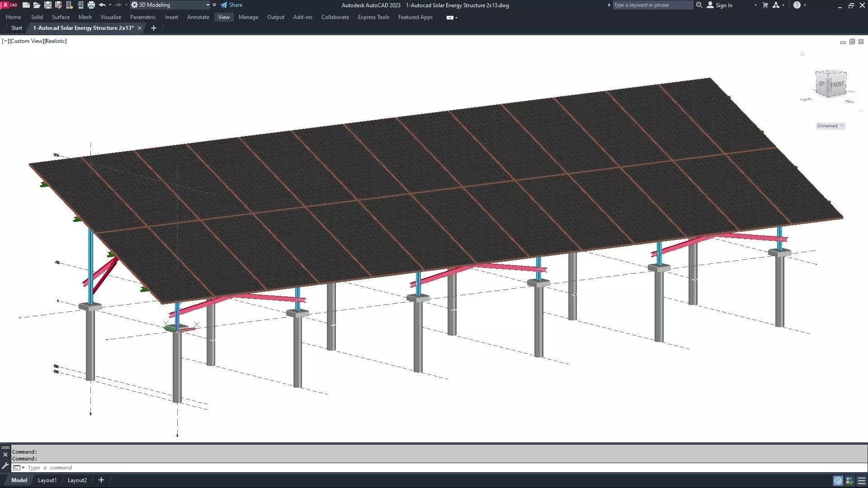Switch to the Layout1 tab

[47, 480]
